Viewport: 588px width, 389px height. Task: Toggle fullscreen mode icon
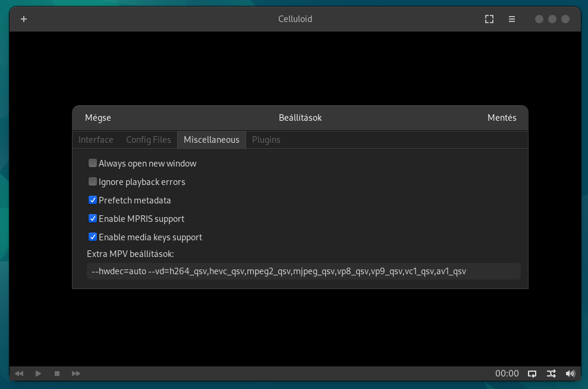click(x=489, y=19)
